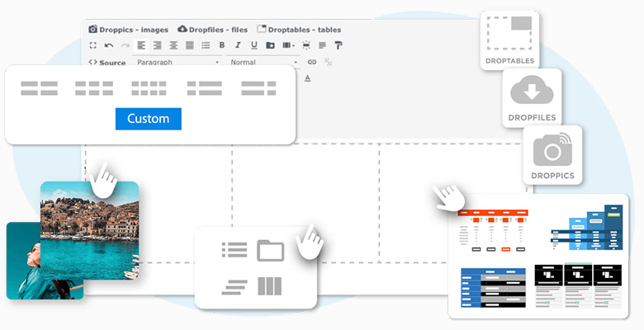Toggle justify alignment

pos(189,45)
